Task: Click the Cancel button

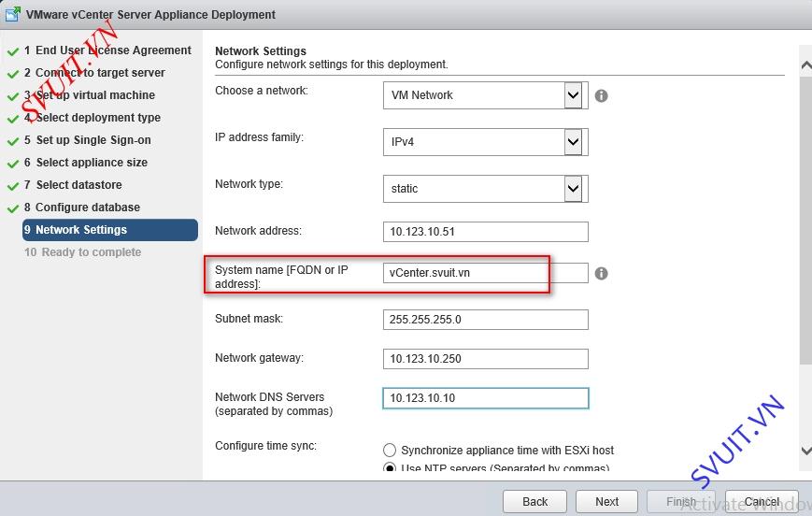Action: point(762,501)
